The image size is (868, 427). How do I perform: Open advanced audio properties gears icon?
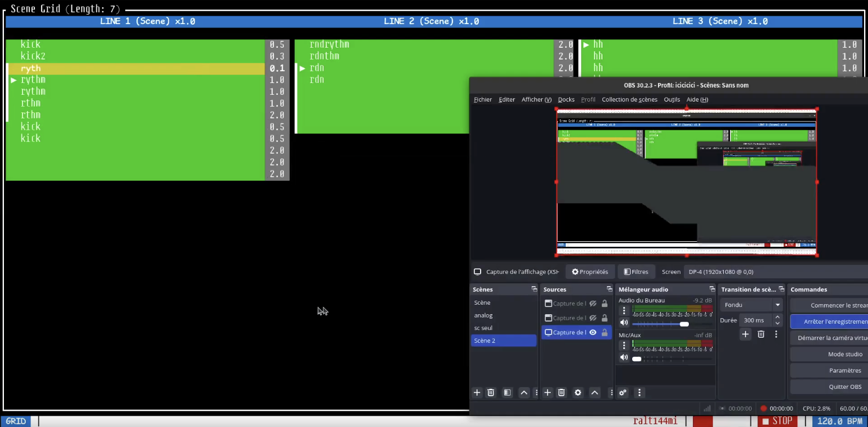[623, 393]
